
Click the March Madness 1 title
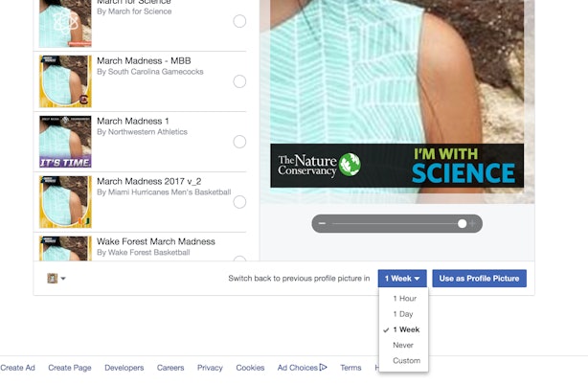tap(133, 121)
